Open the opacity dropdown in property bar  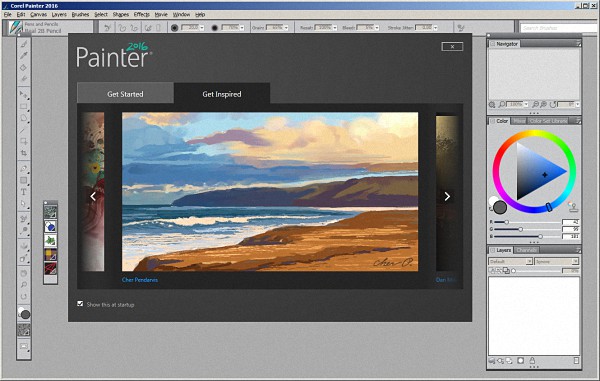[x=242, y=28]
